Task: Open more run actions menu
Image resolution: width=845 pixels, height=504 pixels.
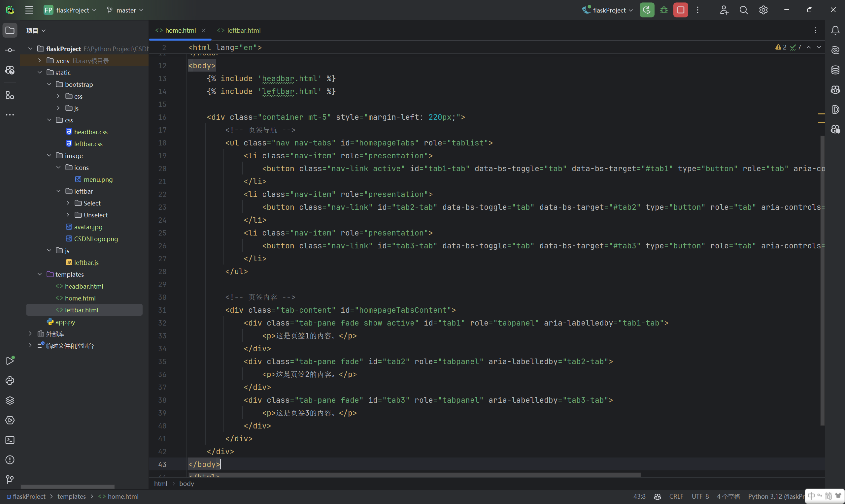Action: 697,10
